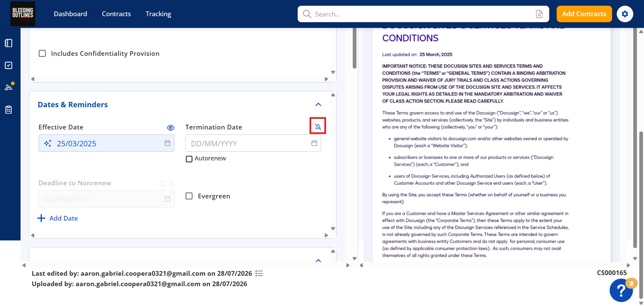Open the help question mark button
The width and height of the screenshot is (644, 306).
[x=621, y=290]
